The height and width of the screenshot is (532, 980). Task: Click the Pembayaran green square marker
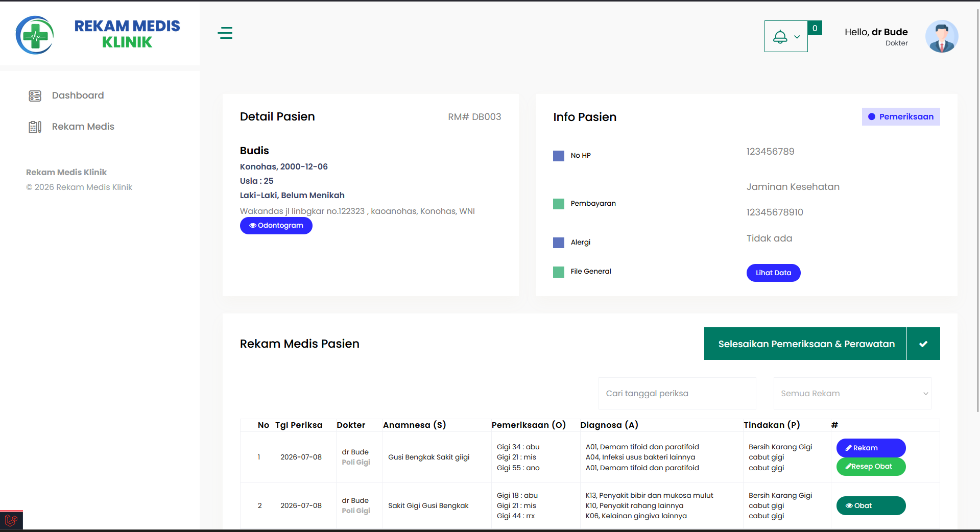[x=558, y=204]
